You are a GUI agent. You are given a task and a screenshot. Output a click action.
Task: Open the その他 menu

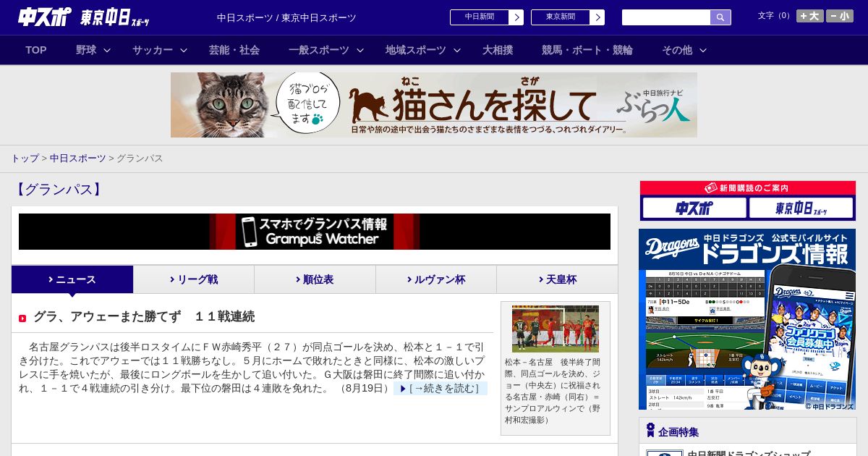[677, 50]
